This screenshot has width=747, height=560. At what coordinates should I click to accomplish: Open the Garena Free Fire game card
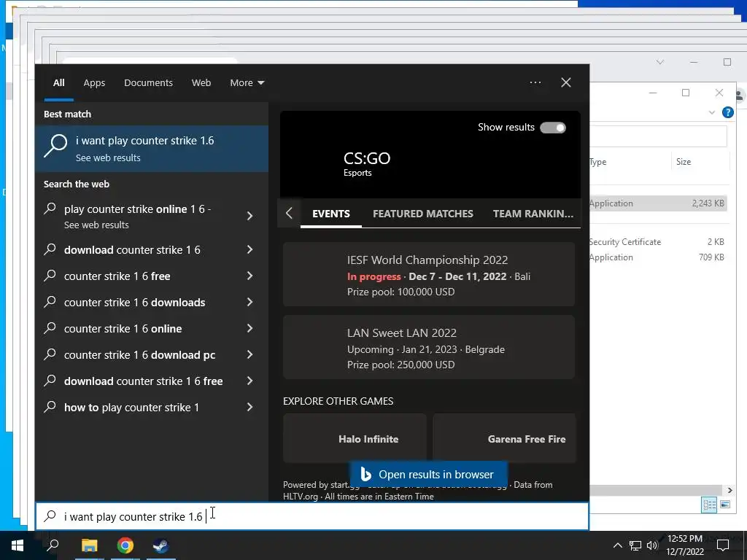coord(504,438)
